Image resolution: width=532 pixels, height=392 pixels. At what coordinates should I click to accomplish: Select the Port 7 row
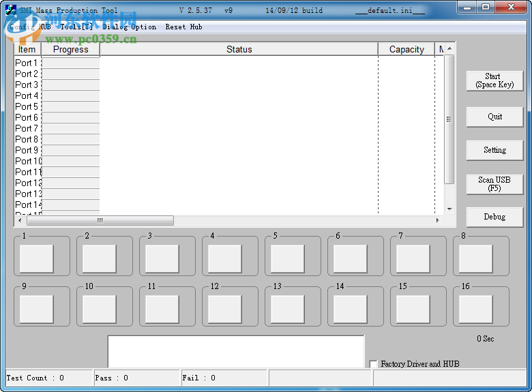click(229, 128)
